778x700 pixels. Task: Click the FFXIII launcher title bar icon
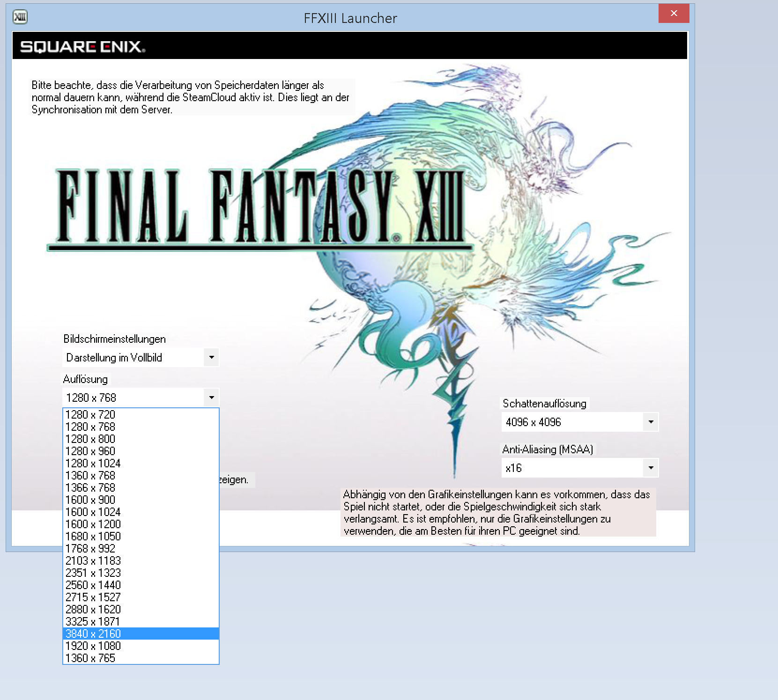20,17
